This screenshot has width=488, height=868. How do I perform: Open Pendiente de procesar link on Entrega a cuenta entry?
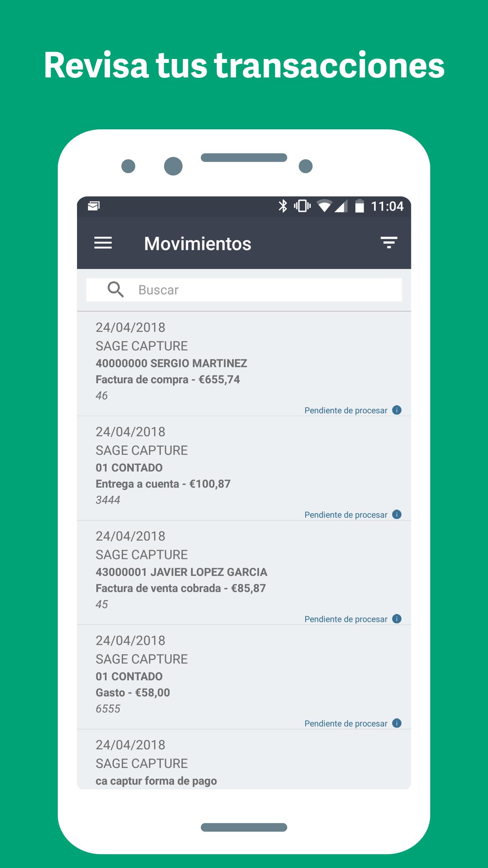coord(346,515)
